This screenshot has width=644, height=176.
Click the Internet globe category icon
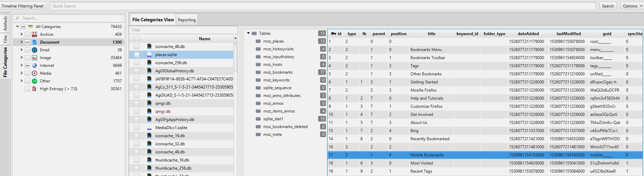(35, 66)
